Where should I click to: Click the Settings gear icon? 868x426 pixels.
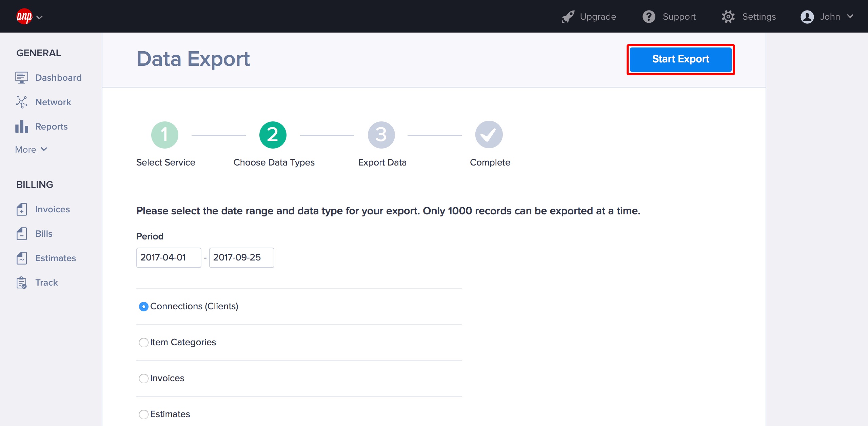tap(728, 17)
